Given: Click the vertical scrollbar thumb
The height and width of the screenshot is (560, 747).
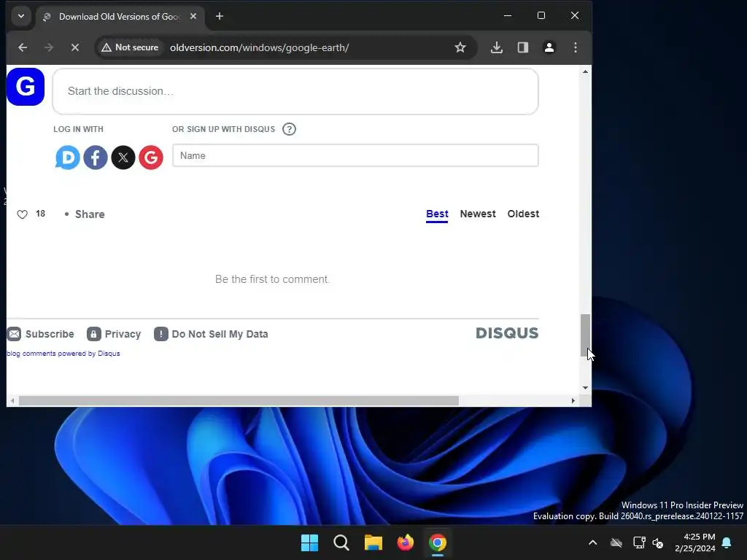Looking at the screenshot, I should (585, 335).
